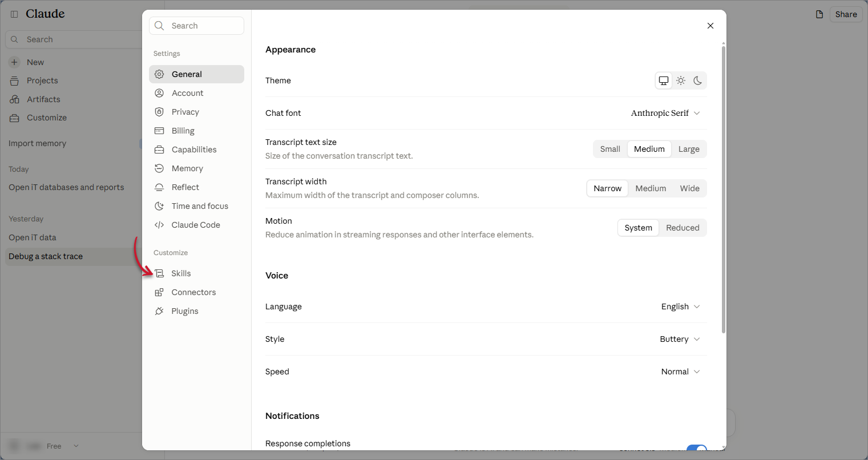The width and height of the screenshot is (868, 460).
Task: Open the Debug a stack trace chat
Action: tap(46, 256)
